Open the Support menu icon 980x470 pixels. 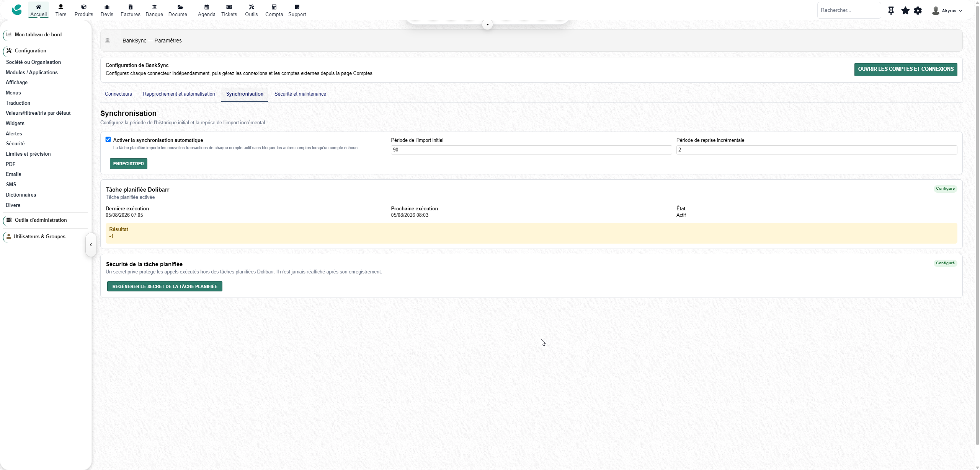(x=297, y=7)
